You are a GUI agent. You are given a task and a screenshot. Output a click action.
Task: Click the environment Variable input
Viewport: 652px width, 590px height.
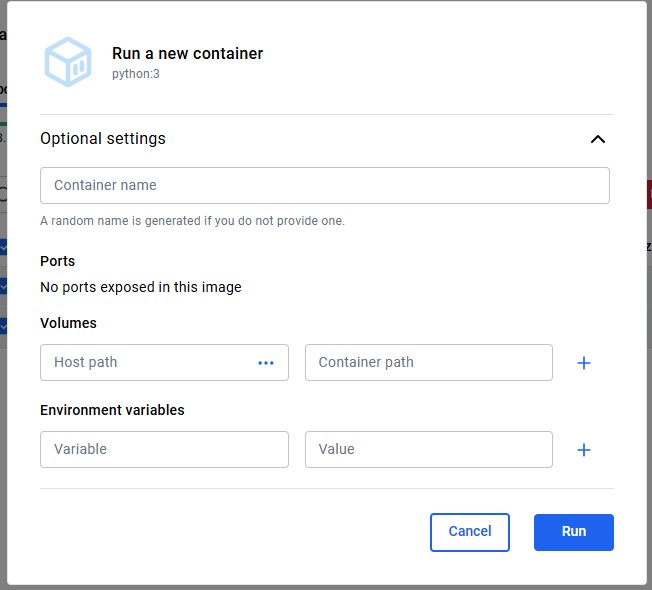pos(164,450)
